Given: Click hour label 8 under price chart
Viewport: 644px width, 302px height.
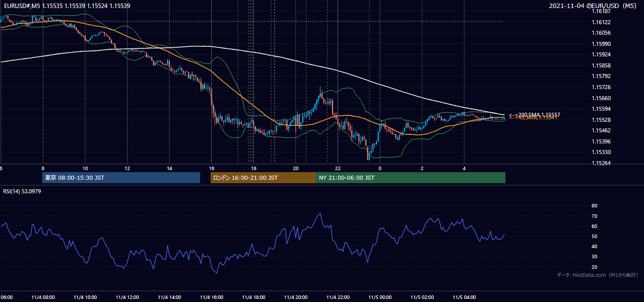Looking at the screenshot, I should tap(43, 168).
